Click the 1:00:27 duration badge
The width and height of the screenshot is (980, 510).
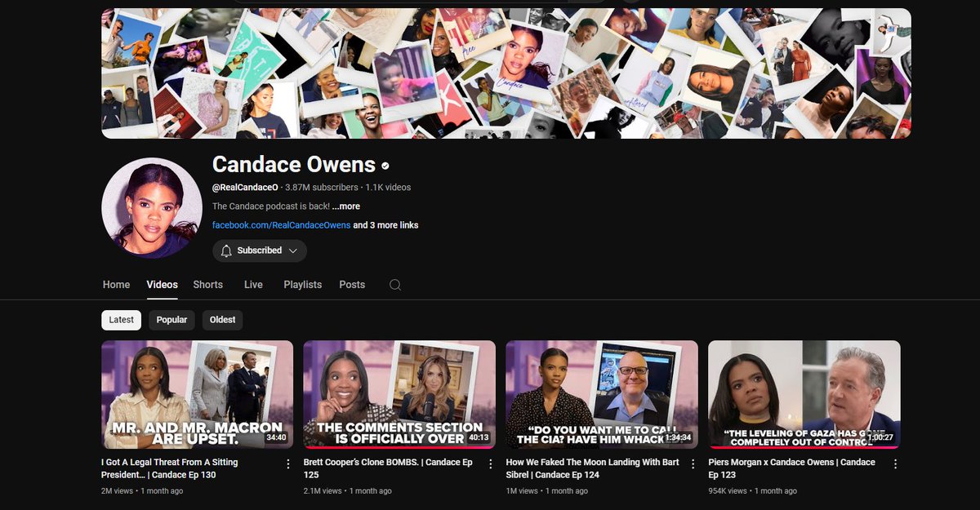click(x=880, y=437)
